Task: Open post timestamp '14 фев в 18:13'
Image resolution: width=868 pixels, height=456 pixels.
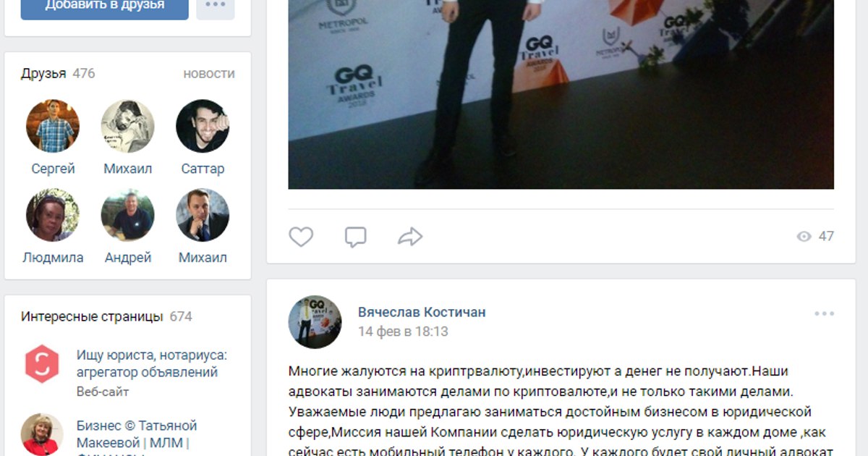Action: [x=403, y=332]
